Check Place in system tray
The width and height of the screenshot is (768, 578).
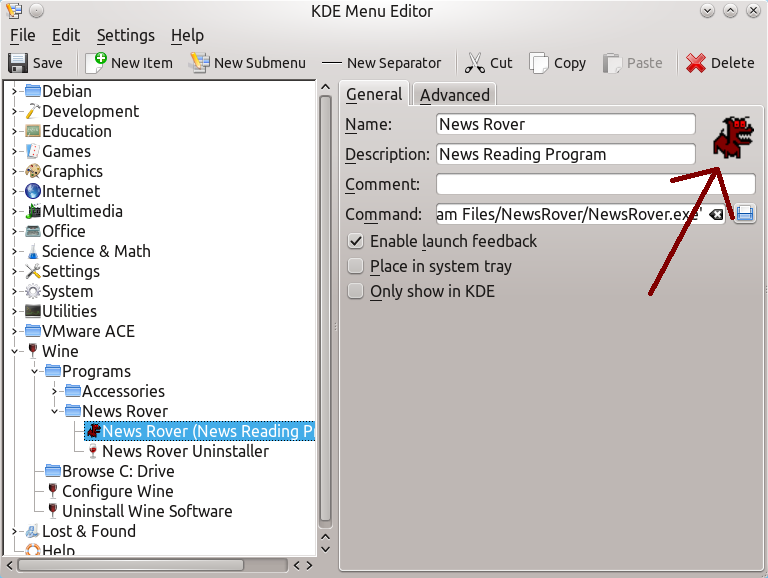point(356,266)
